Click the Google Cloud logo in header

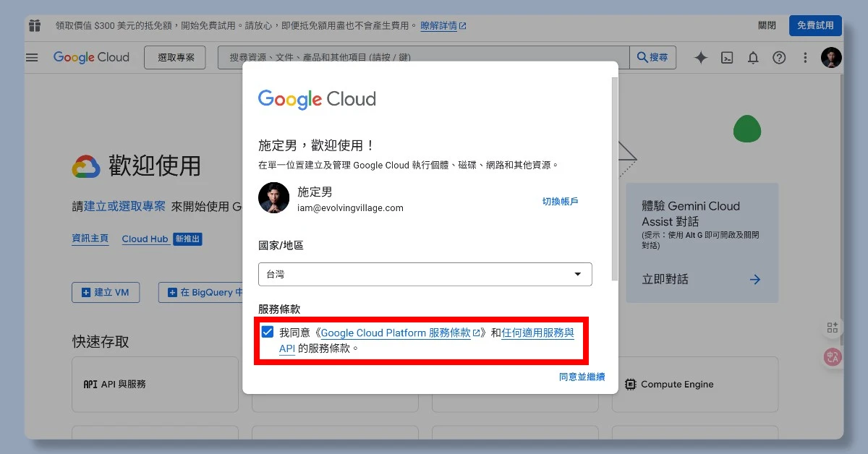(x=91, y=58)
